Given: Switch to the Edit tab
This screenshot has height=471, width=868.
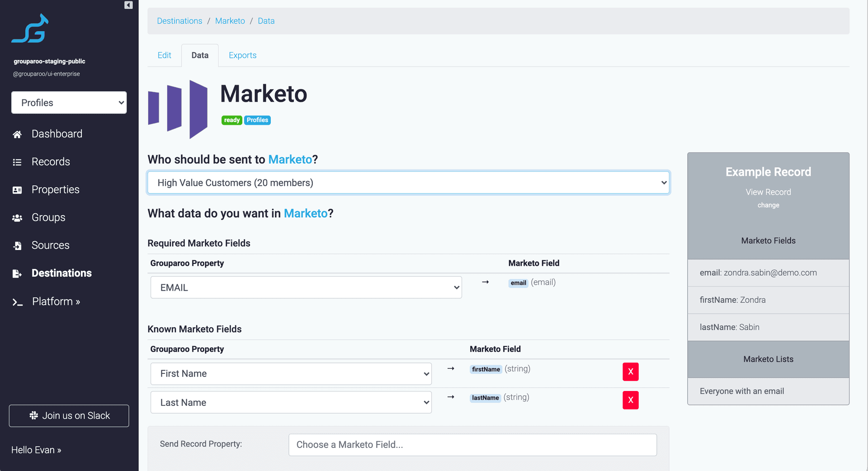Looking at the screenshot, I should point(164,55).
